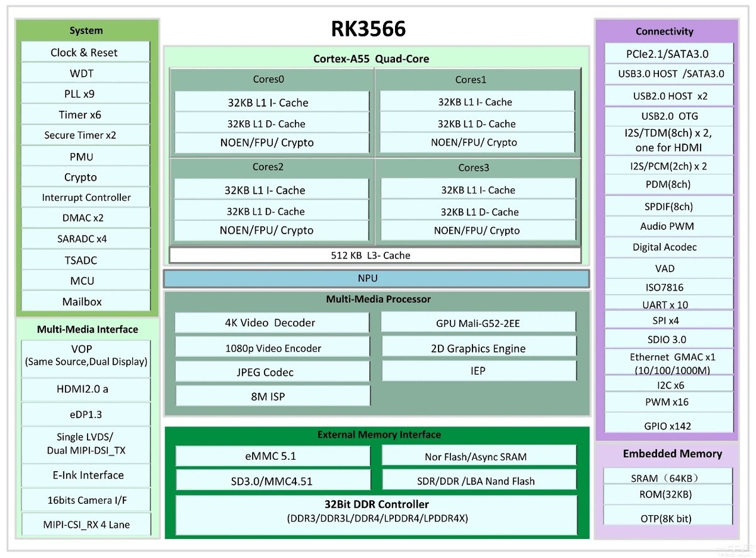The image size is (756, 558).
Task: Select the USB3.0 HOST /SATA3.0 block
Action: pos(669,74)
